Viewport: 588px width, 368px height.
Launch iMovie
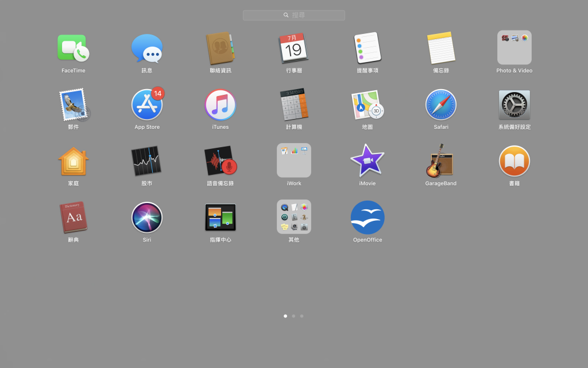(367, 161)
